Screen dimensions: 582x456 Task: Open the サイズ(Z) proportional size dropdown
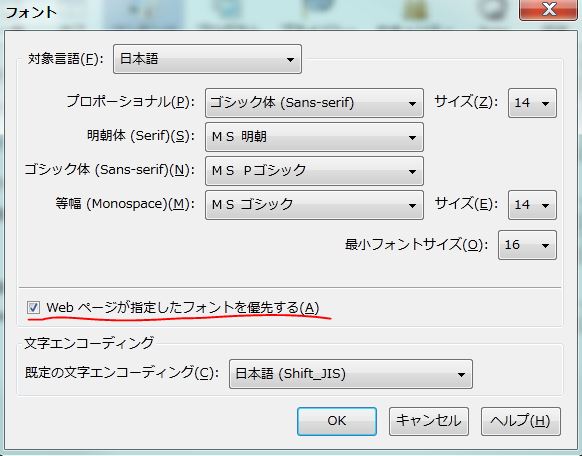click(532, 103)
